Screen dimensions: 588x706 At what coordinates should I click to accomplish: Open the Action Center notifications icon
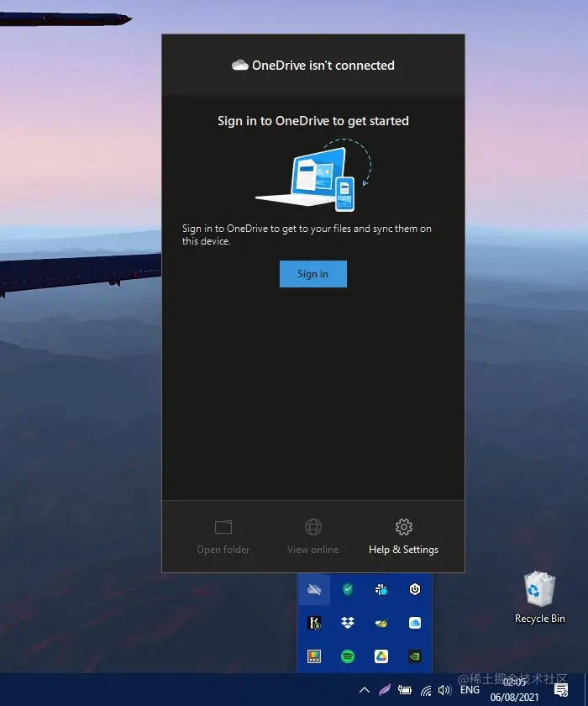561,690
